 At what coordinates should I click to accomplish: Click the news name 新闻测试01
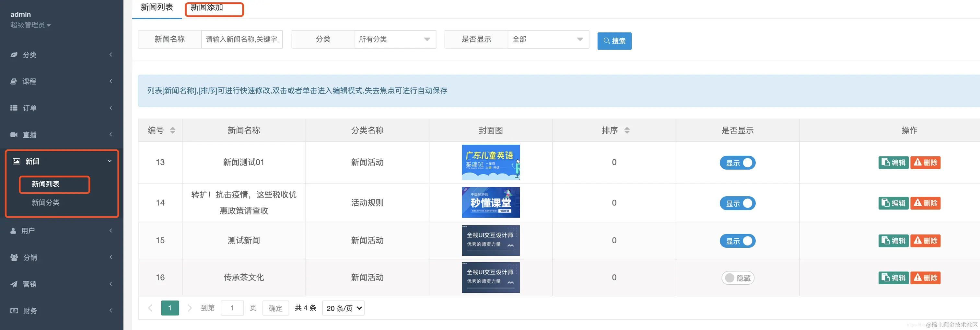pos(243,162)
